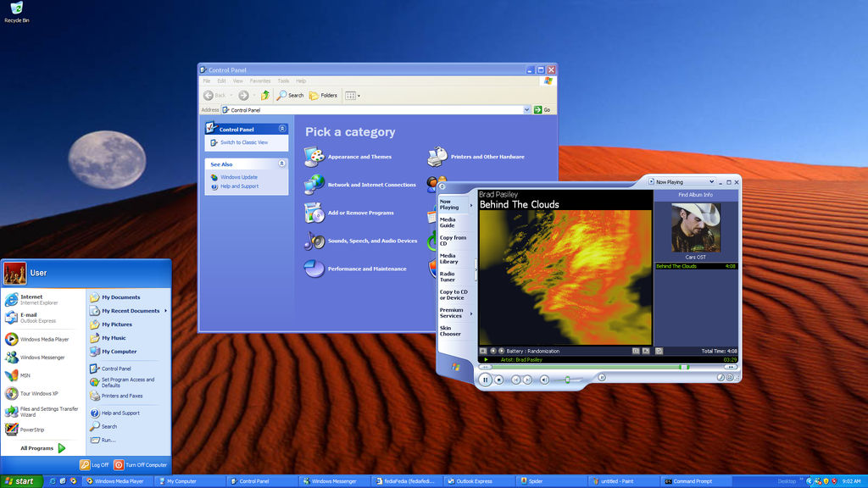Click Log Off button in Start menu
The width and height of the screenshot is (868, 488).
94,465
